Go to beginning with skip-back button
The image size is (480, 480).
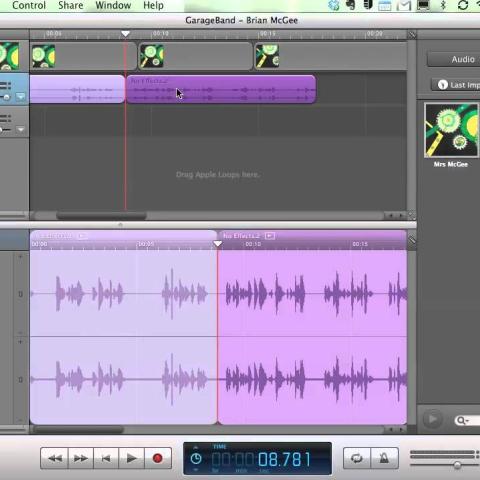tap(106, 459)
